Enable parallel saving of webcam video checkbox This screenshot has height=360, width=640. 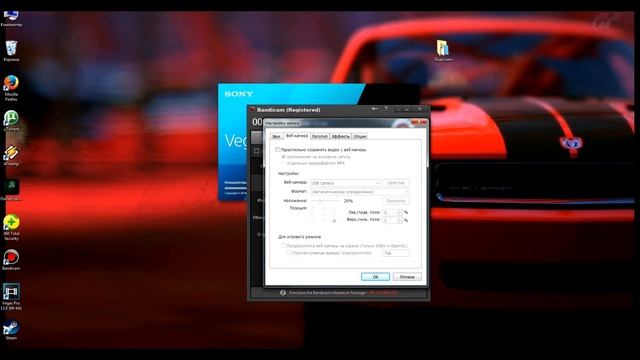pos(278,150)
